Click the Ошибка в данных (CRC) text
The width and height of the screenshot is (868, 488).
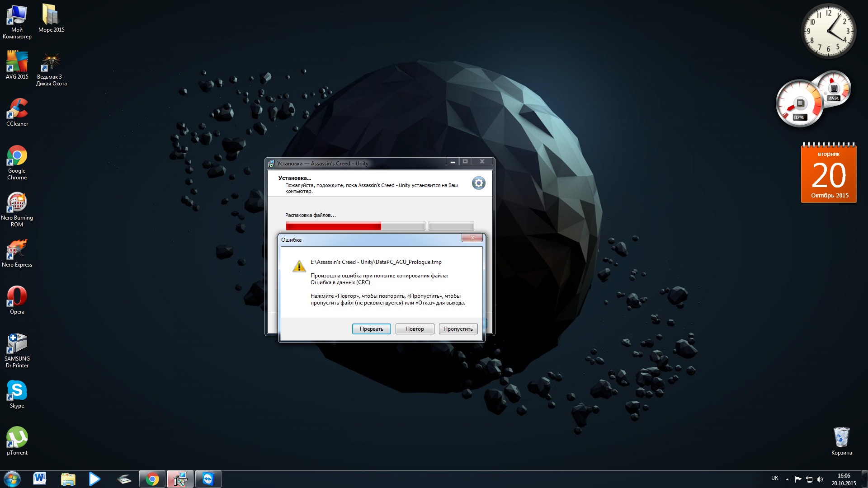tap(340, 282)
